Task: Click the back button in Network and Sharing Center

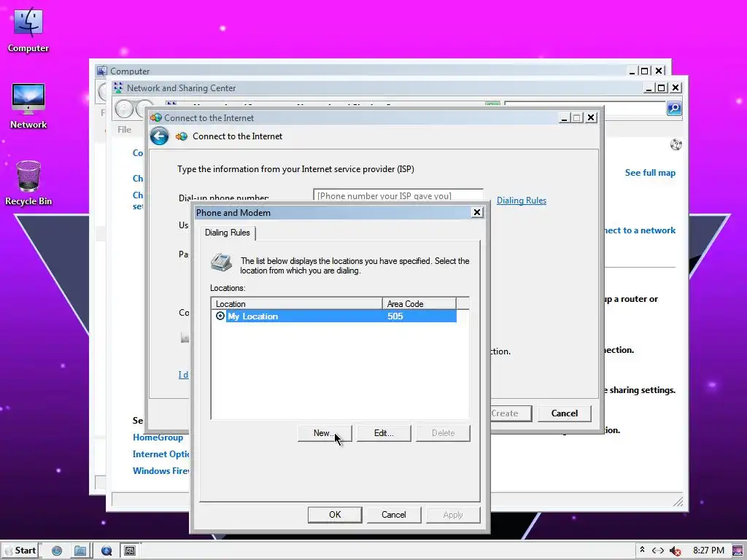Action: click(x=124, y=109)
